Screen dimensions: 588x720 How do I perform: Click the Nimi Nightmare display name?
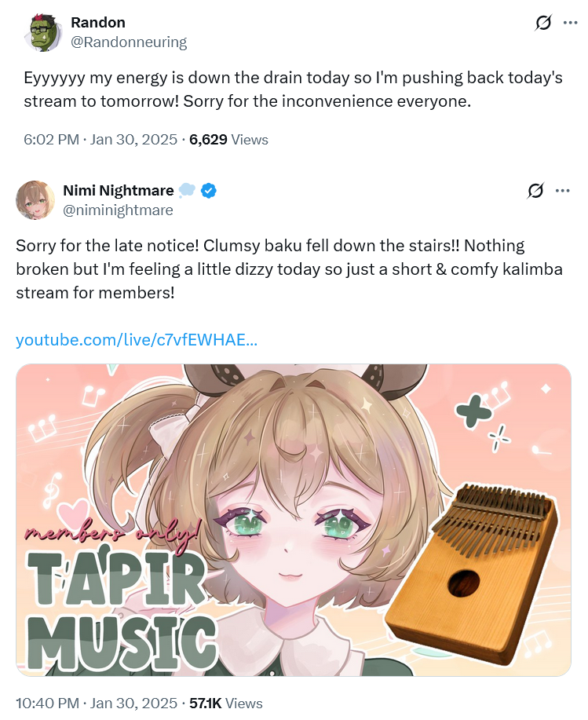[x=119, y=191]
